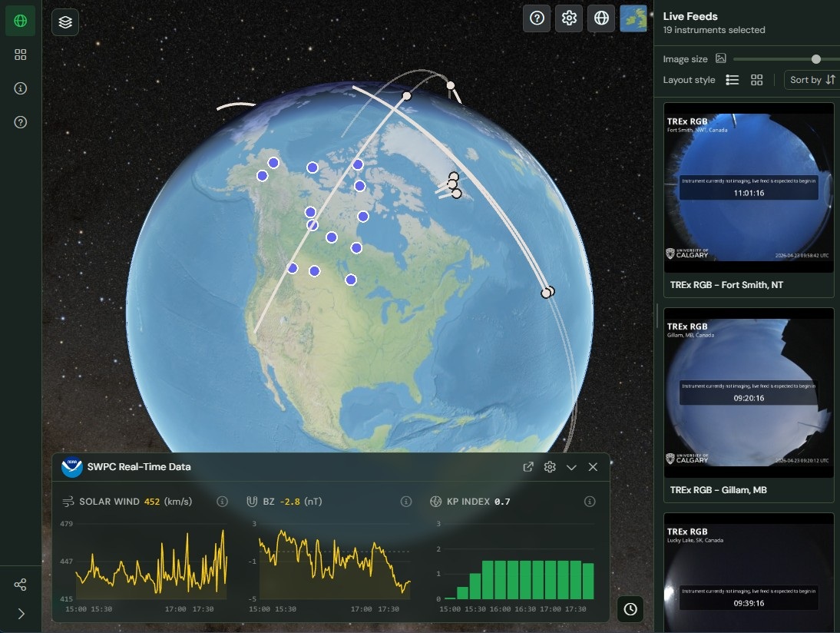The height and width of the screenshot is (633, 840).
Task: Click the Lucky Lake countdown 09:39:16
Action: [x=749, y=603]
